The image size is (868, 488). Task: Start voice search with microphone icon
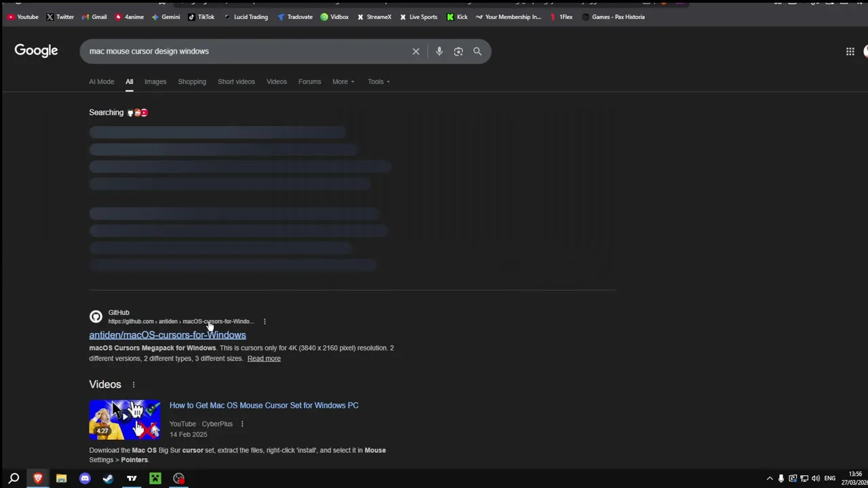click(x=439, y=52)
